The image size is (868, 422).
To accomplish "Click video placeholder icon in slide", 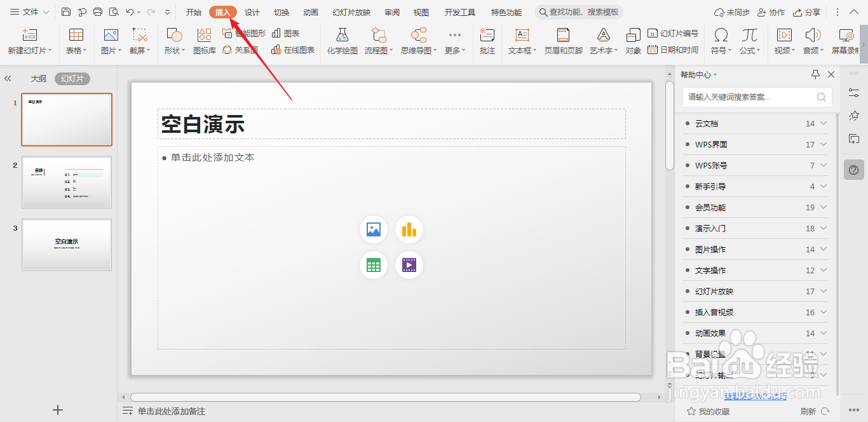I will [409, 265].
